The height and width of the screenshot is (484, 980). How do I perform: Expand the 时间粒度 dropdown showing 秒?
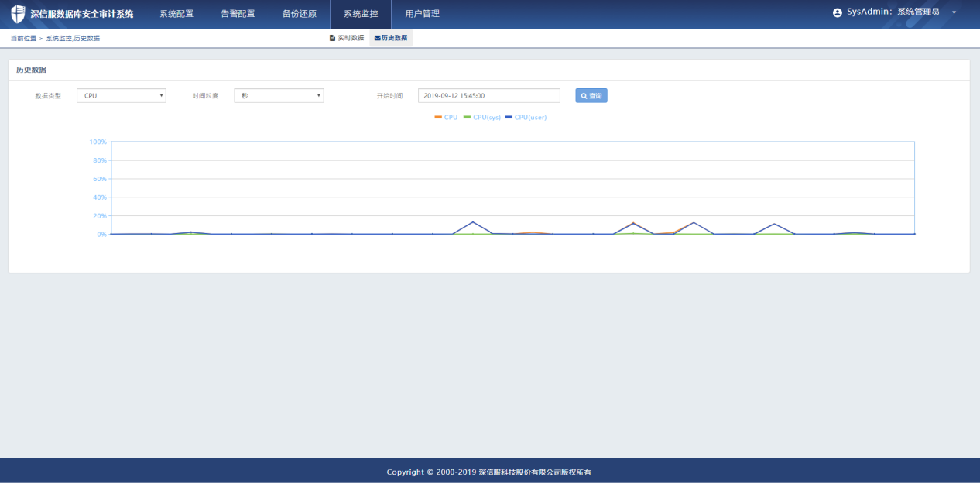(x=279, y=95)
